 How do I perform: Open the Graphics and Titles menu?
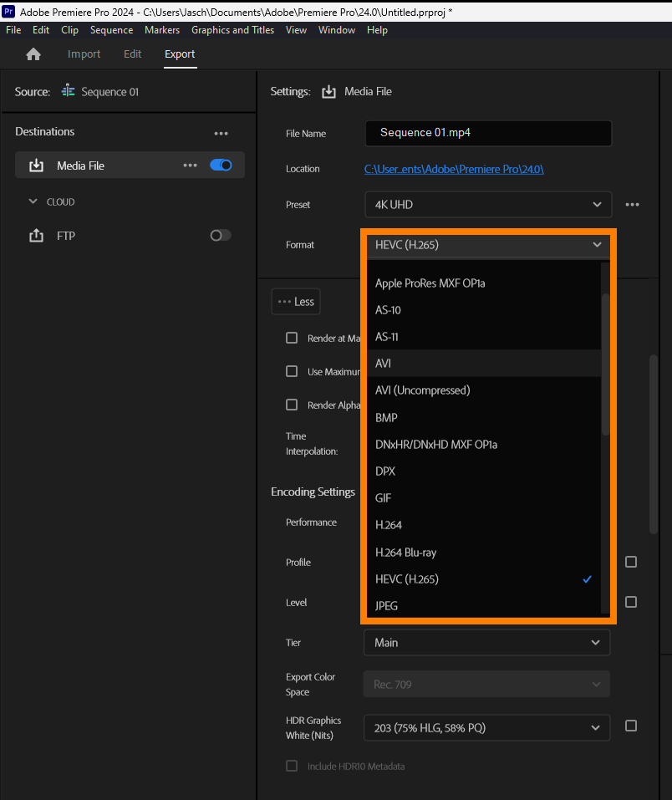coord(232,30)
